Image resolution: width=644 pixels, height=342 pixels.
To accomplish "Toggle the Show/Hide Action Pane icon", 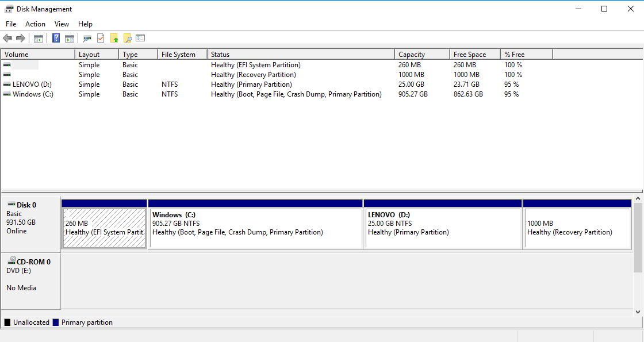I will (70, 39).
